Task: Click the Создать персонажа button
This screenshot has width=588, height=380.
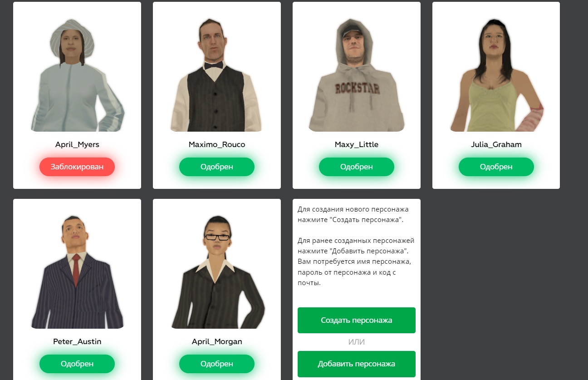Action: tap(357, 320)
